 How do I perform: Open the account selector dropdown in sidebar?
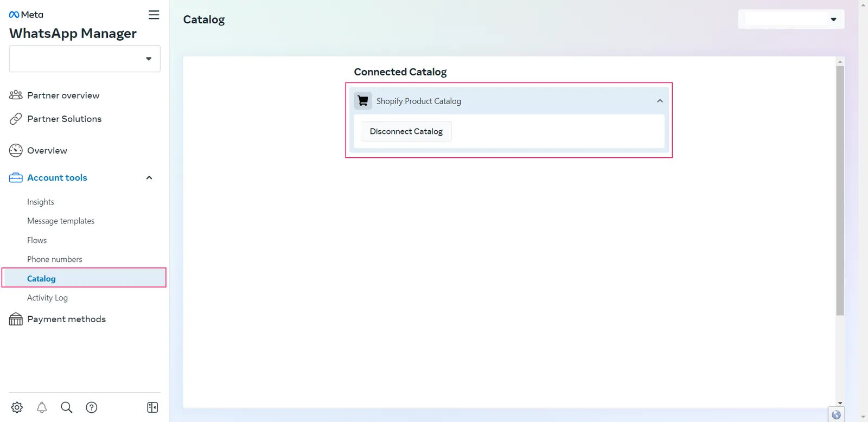pyautogui.click(x=85, y=59)
